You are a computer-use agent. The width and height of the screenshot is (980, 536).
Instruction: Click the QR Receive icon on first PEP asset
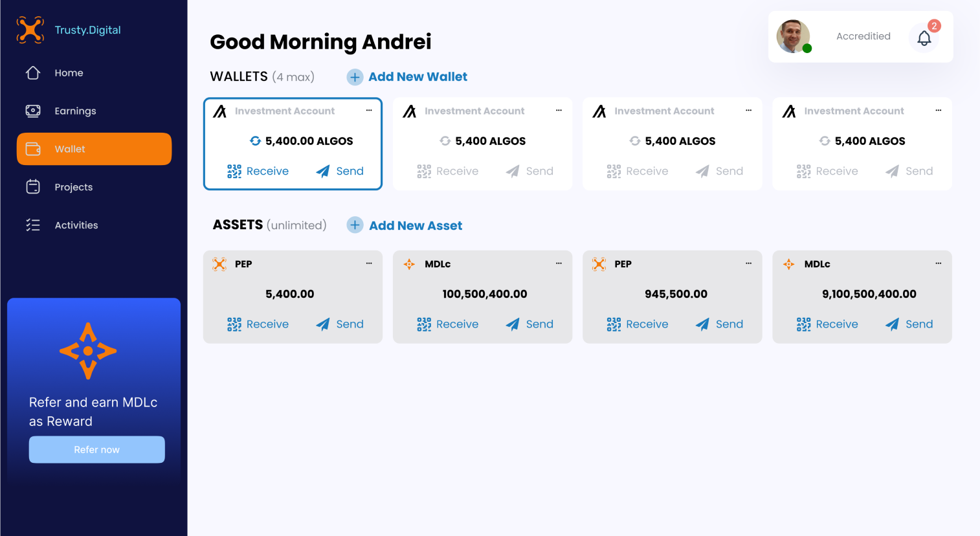pyautogui.click(x=234, y=324)
